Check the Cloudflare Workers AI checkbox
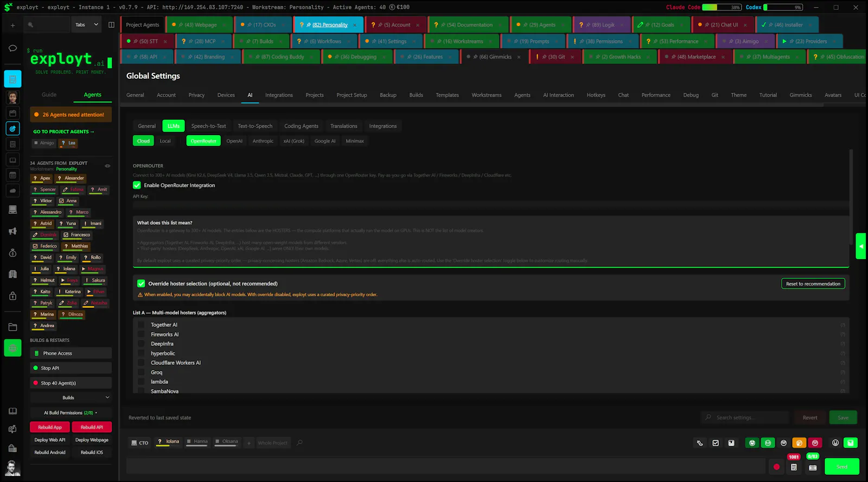Viewport: 868px width, 482px height. click(x=141, y=363)
